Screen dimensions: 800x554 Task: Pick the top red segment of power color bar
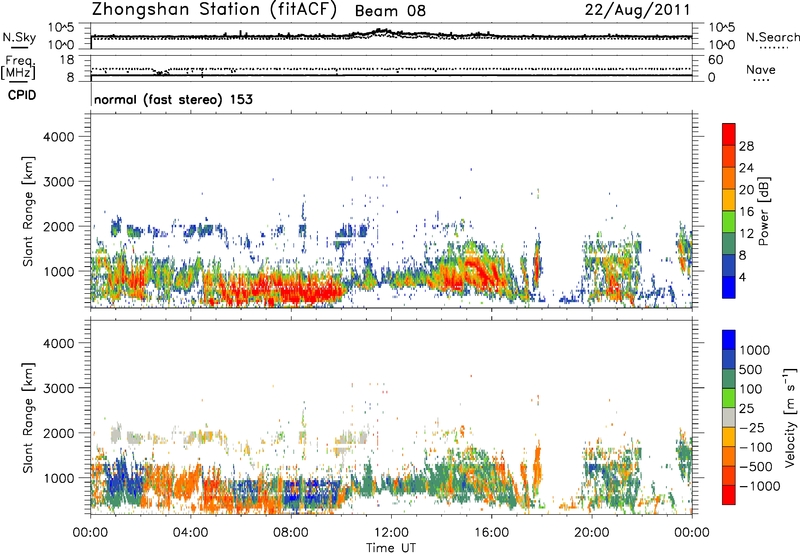point(729,134)
